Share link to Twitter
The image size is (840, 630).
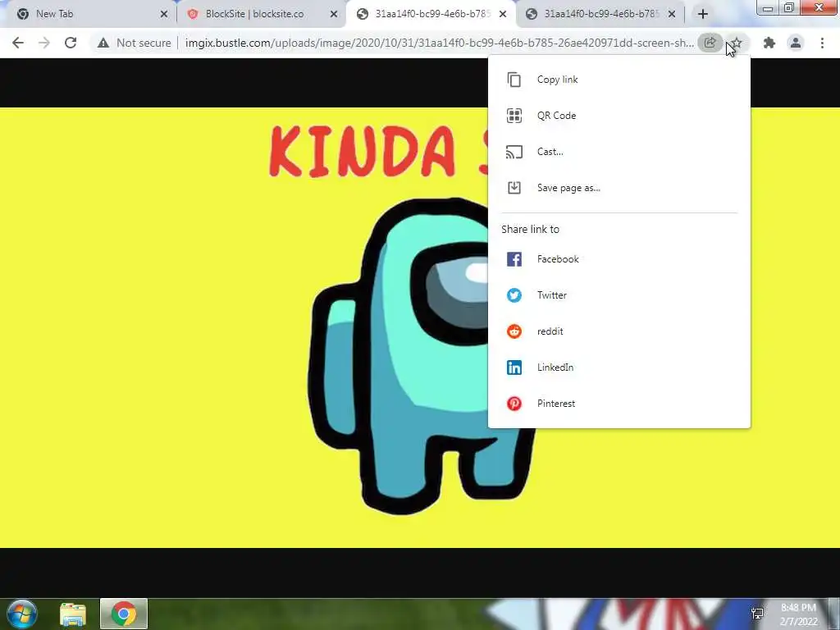point(619,295)
